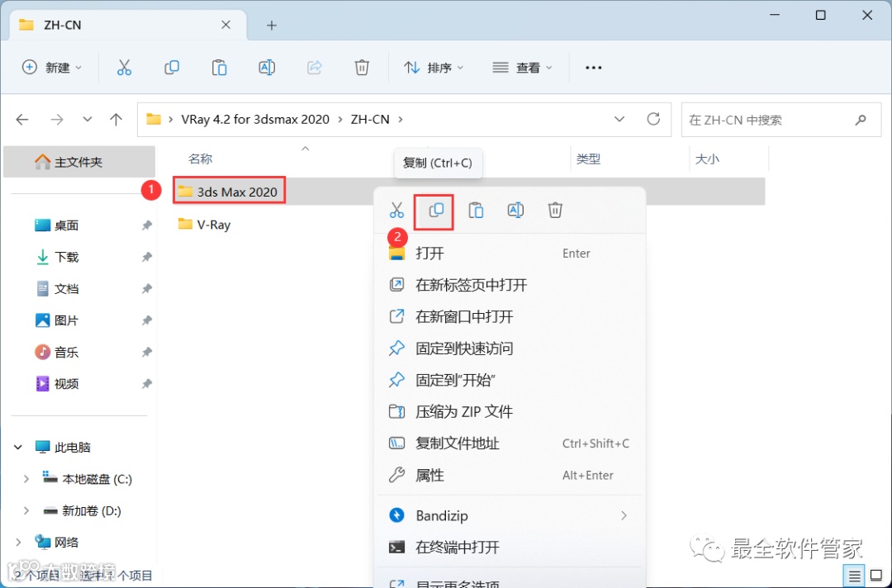This screenshot has height=588, width=892.
Task: Open the 查看 view dropdown
Action: pyautogui.click(x=522, y=68)
